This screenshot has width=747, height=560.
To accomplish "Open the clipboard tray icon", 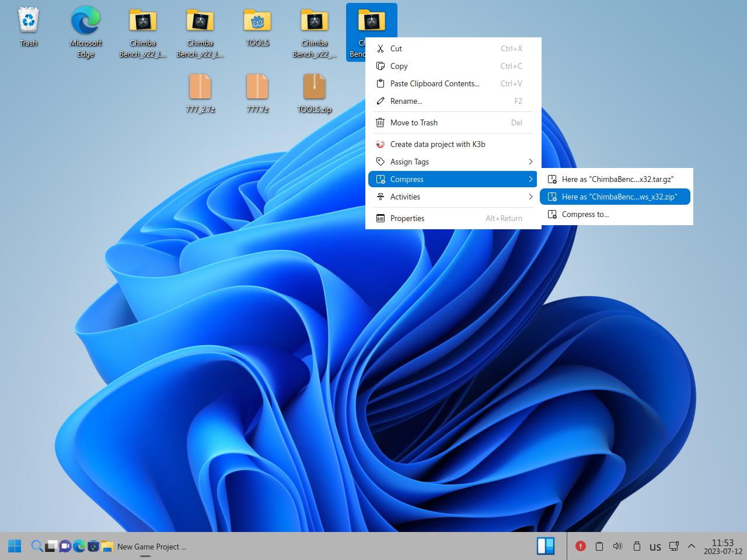I will click(x=599, y=546).
